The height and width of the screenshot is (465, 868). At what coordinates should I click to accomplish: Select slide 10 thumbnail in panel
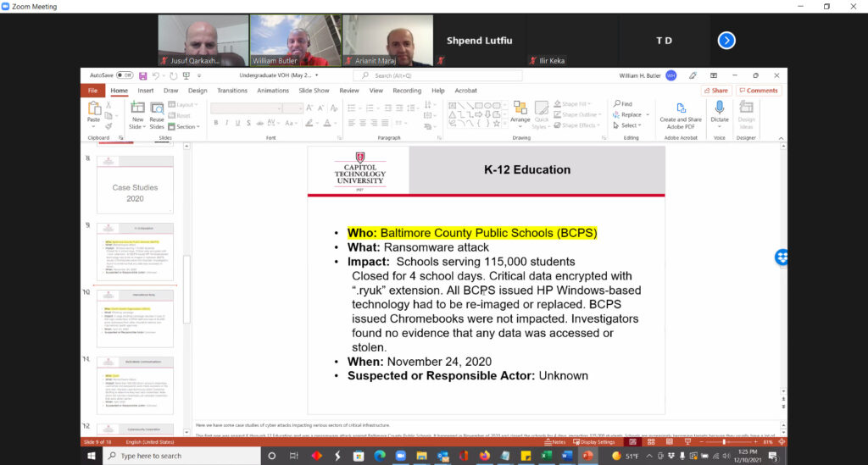(x=135, y=318)
